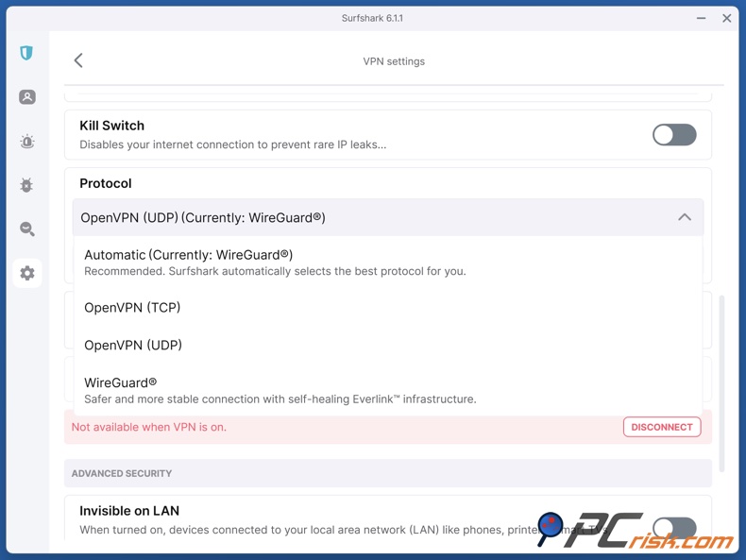Open the Alternative ID person icon
Viewport: 746px width, 560px height.
[x=26, y=97]
